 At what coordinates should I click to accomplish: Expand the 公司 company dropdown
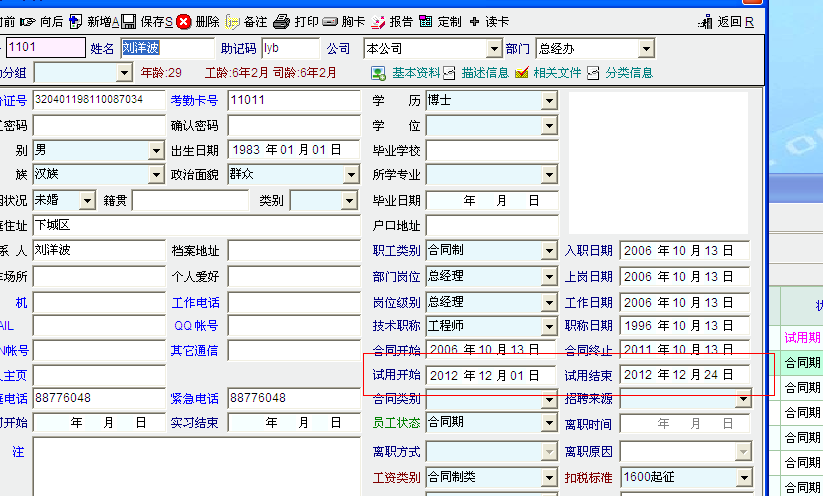(x=493, y=49)
